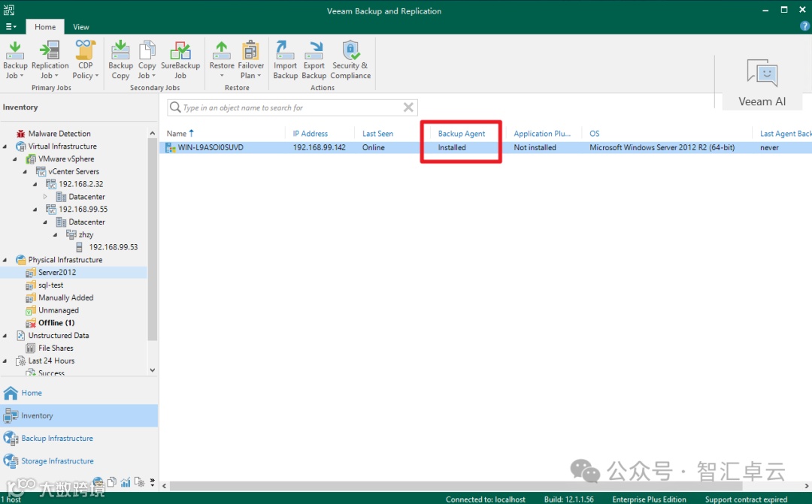This screenshot has width=812, height=504.
Task: Select Malware Detection in the tree
Action: pos(59,134)
